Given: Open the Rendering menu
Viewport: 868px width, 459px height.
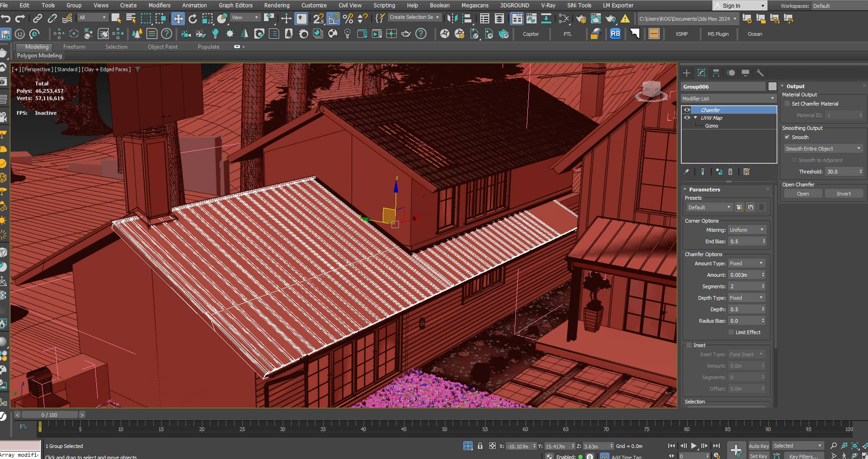Looking at the screenshot, I should click(277, 6).
